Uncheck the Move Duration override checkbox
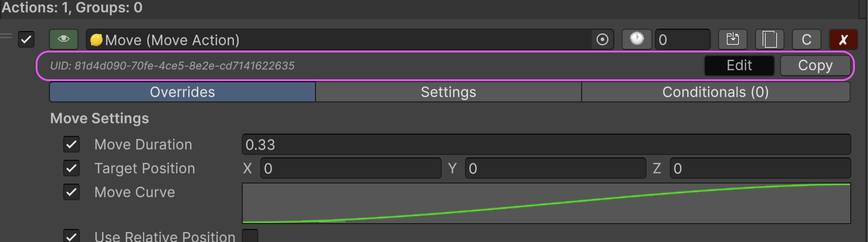868x242 pixels. [71, 144]
